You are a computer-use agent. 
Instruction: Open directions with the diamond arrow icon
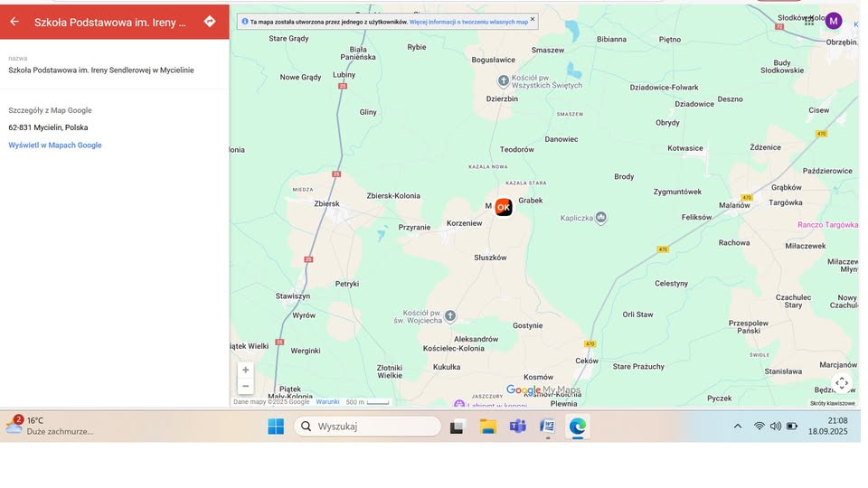point(210,22)
